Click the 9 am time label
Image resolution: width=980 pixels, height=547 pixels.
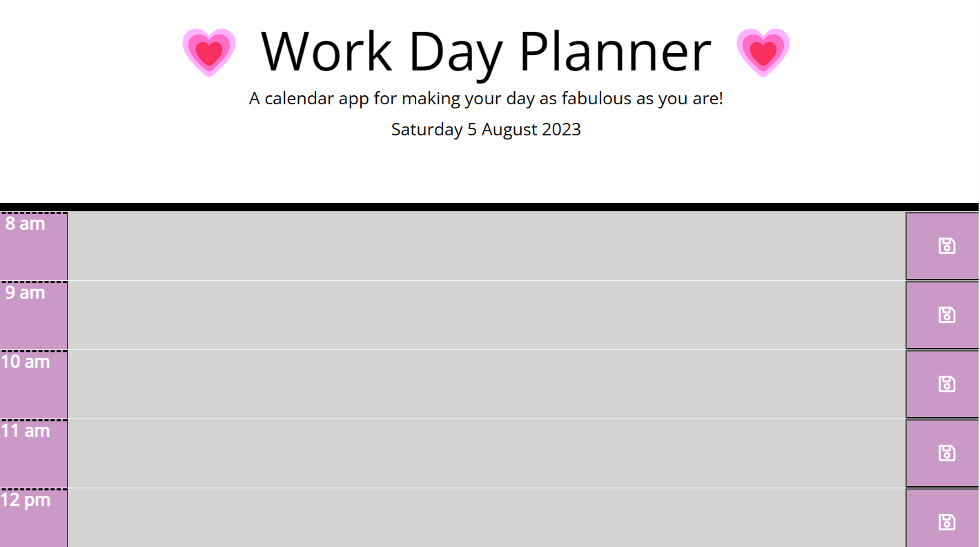(x=23, y=292)
